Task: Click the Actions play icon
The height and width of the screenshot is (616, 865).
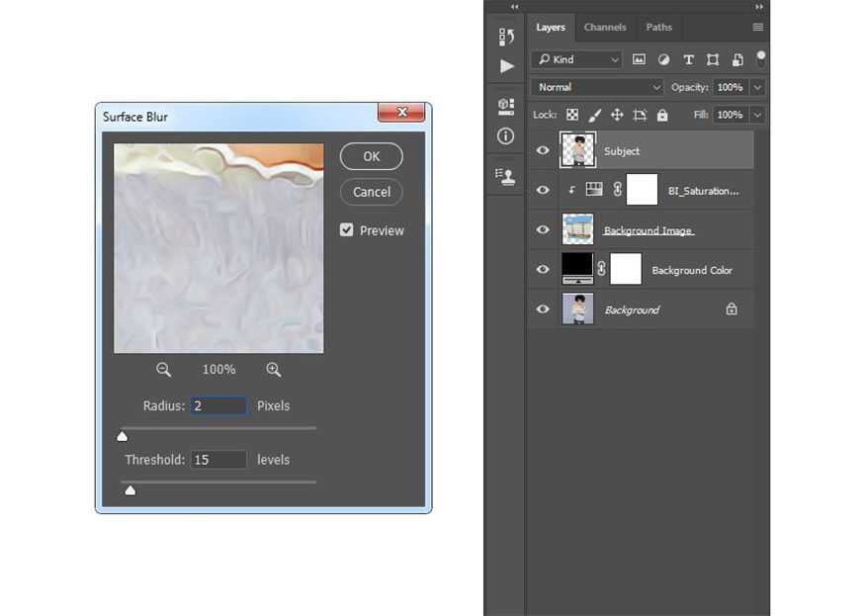Action: (506, 66)
